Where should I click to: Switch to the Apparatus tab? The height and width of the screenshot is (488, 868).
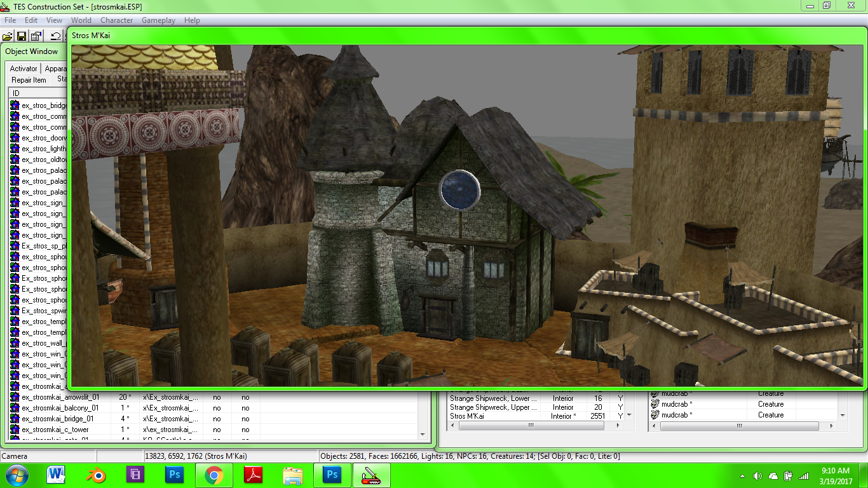[x=55, y=69]
